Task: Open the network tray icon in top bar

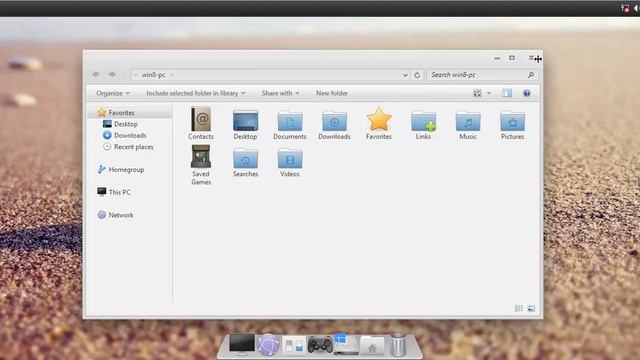Action: coord(625,8)
